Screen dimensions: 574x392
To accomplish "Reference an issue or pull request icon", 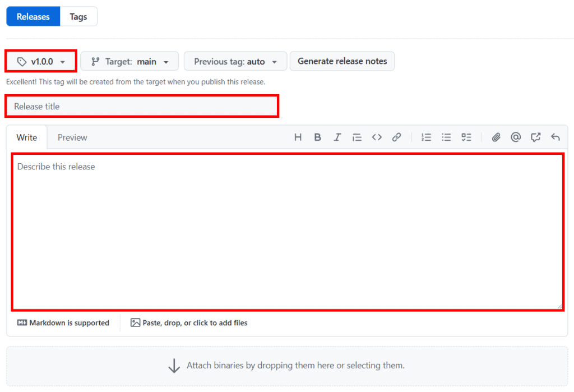I will tap(535, 137).
